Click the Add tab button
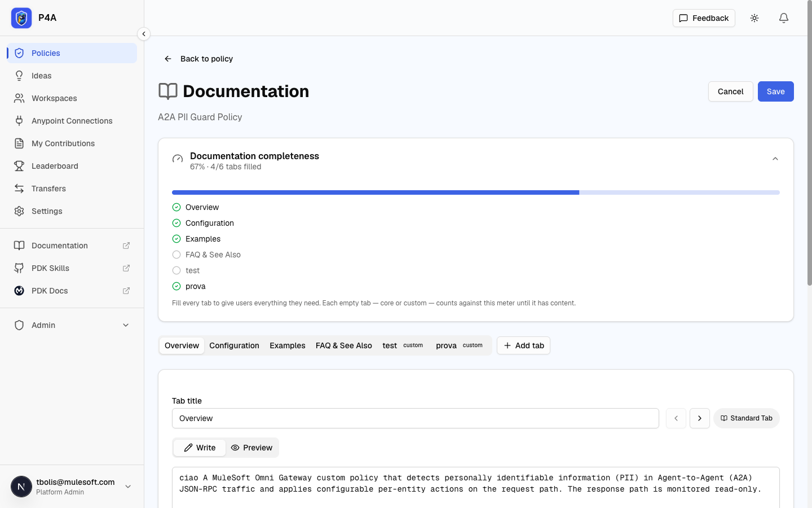Viewport: 812px width, 508px height. (523, 345)
